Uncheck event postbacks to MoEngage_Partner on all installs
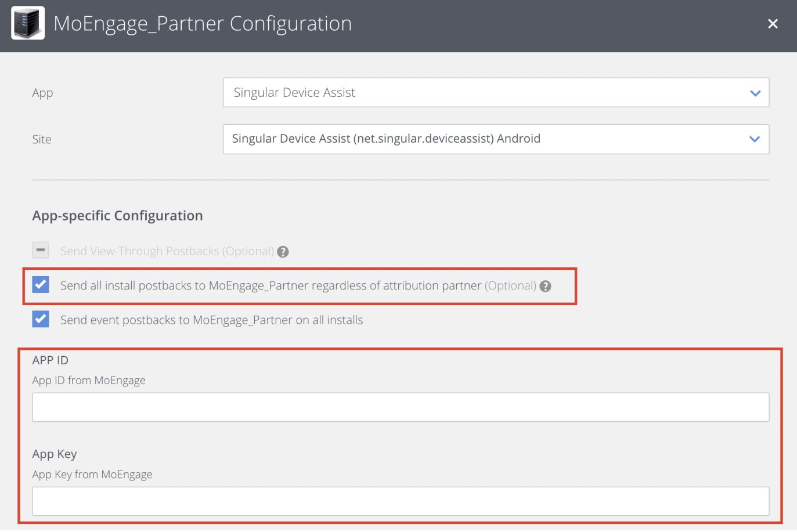The height and width of the screenshot is (532, 797). coord(40,319)
